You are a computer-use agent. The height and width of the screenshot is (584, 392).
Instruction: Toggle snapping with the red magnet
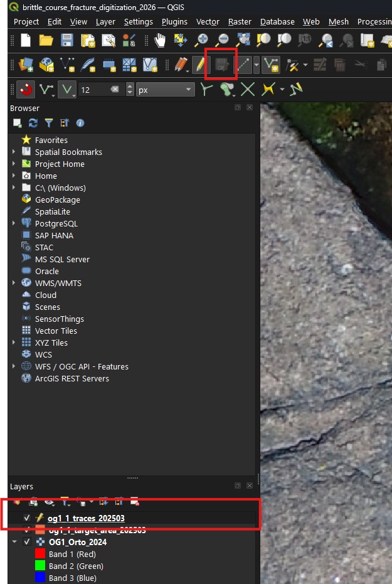(26, 90)
